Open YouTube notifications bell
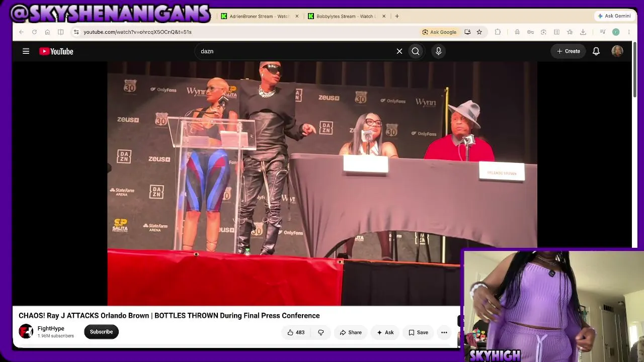This screenshot has width=644, height=362. [596, 51]
